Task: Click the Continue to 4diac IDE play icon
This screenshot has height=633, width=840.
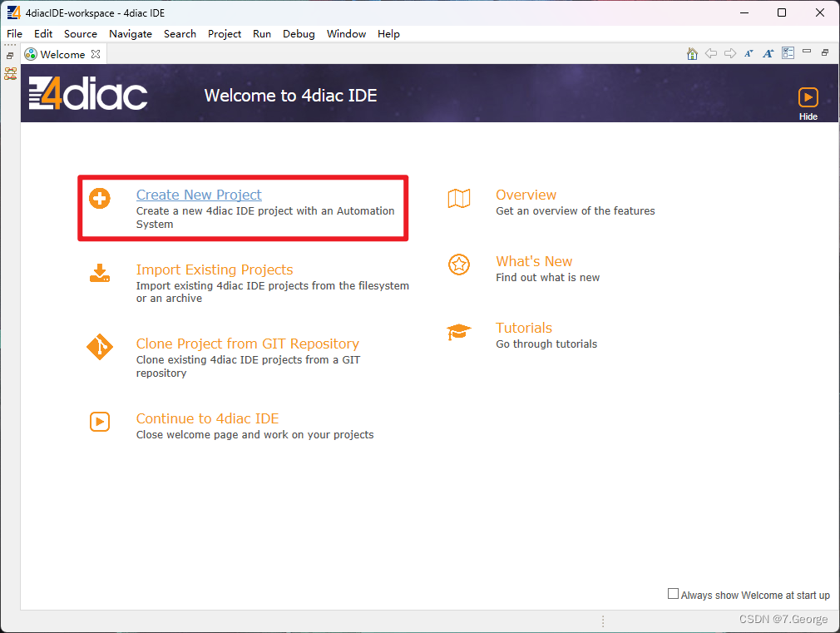Action: pos(100,422)
